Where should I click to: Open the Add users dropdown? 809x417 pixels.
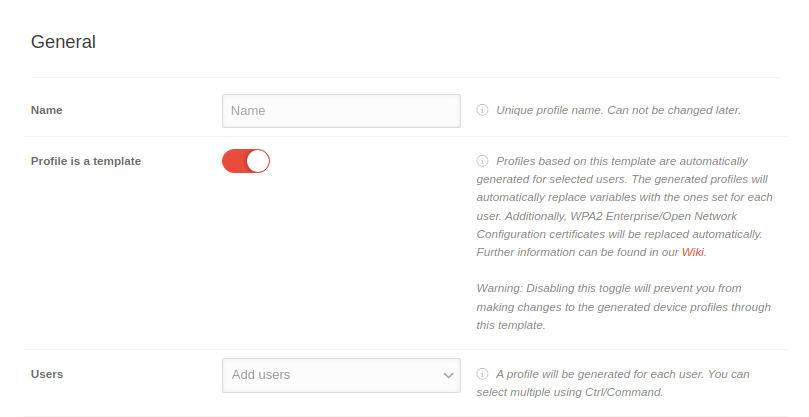coord(340,375)
